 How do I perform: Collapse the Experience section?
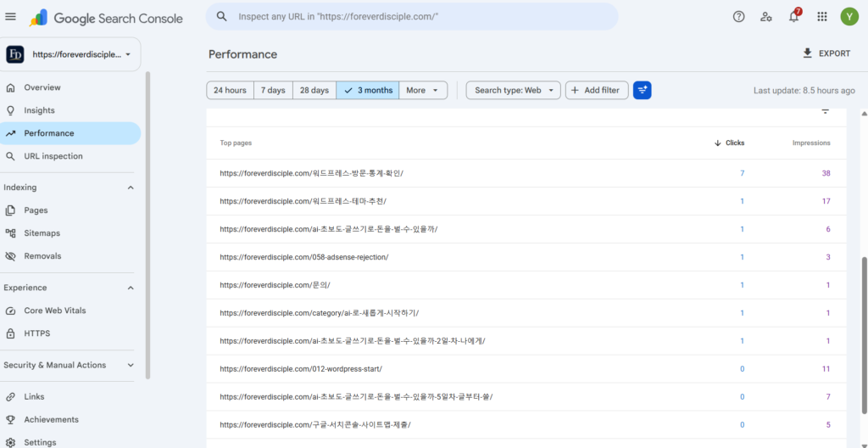click(x=131, y=288)
